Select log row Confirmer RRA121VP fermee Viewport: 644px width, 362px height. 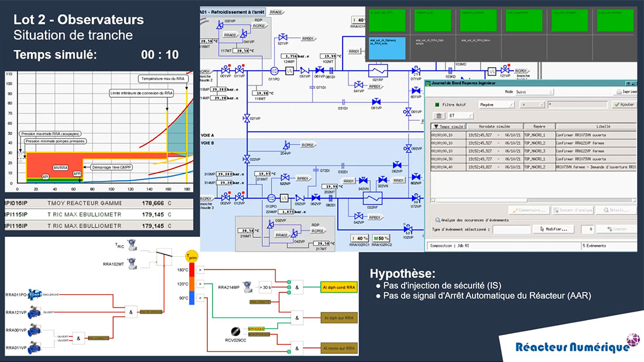pyautogui.click(x=533, y=143)
